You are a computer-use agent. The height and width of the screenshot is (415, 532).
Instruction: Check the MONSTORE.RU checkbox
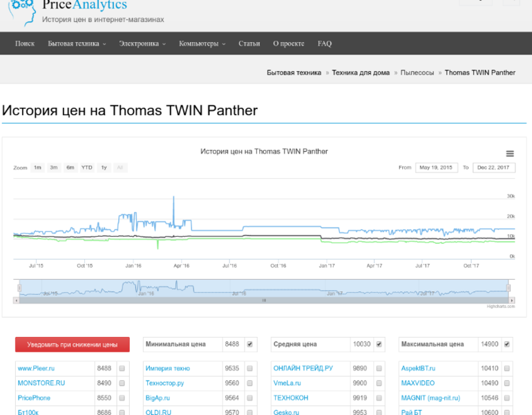122,383
